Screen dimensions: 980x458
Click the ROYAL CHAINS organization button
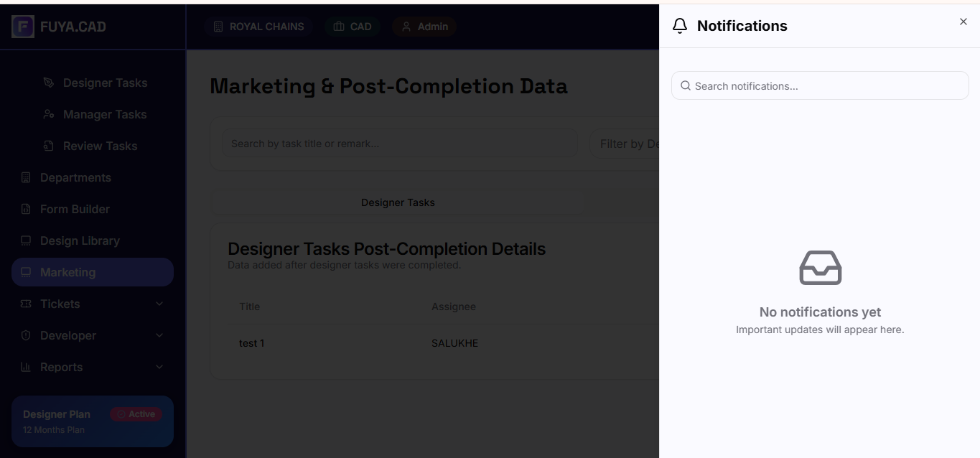tap(258, 27)
